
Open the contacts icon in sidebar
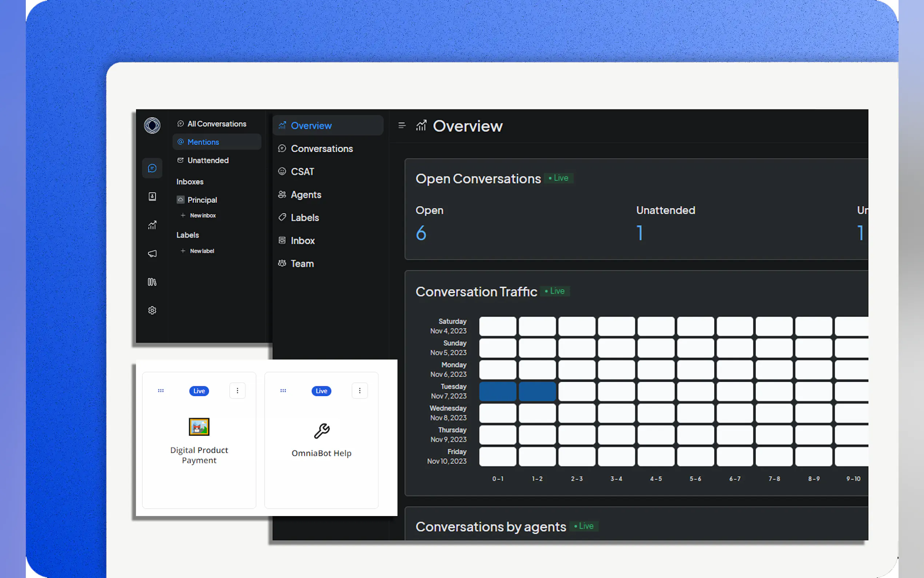pos(152,197)
